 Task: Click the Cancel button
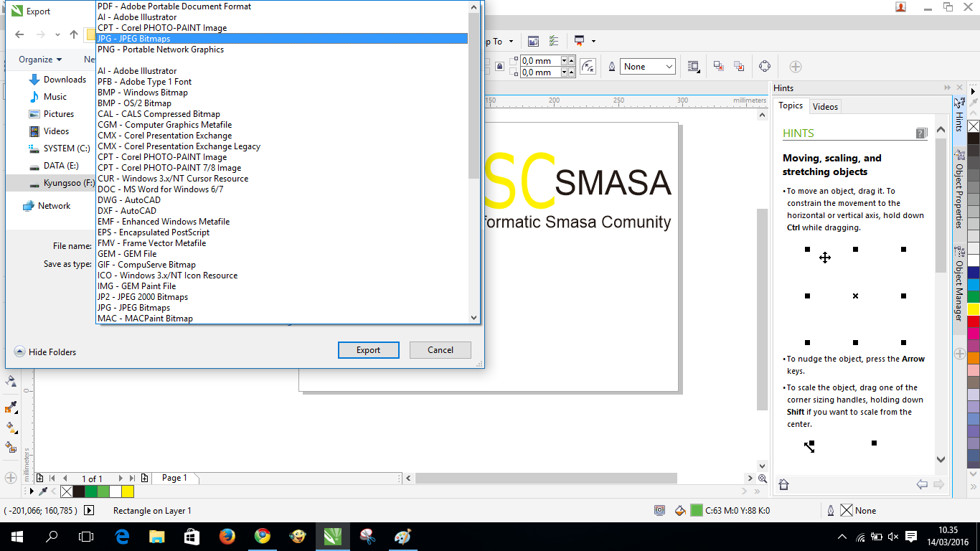(440, 350)
